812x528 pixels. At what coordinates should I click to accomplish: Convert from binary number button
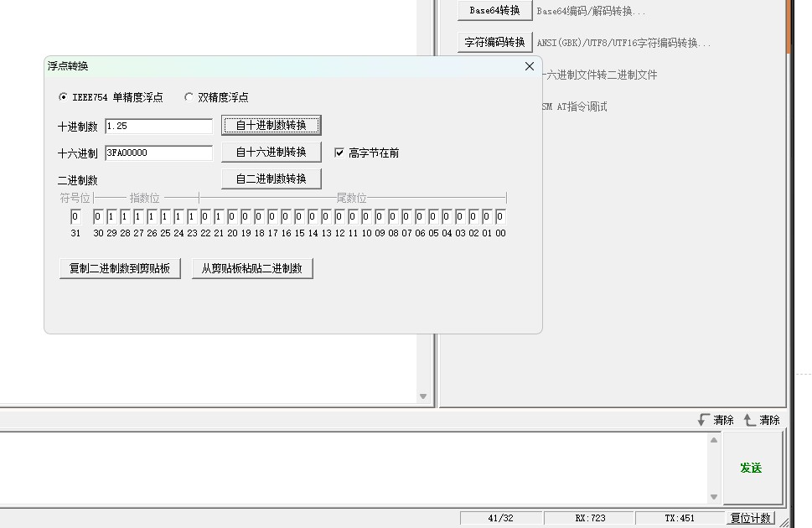(272, 179)
